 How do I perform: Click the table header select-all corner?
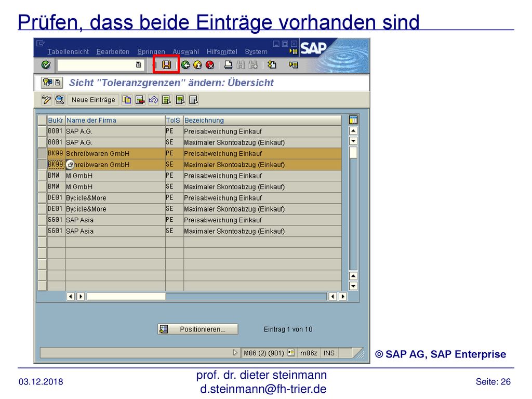[42, 120]
